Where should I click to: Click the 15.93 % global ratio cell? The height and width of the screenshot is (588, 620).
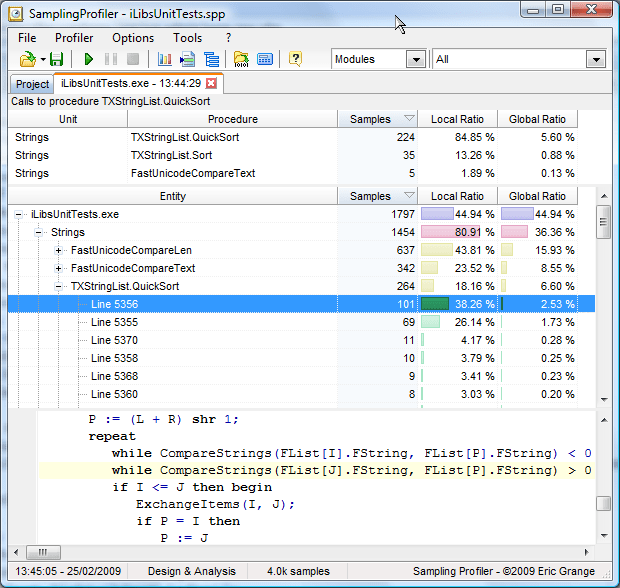pos(537,250)
